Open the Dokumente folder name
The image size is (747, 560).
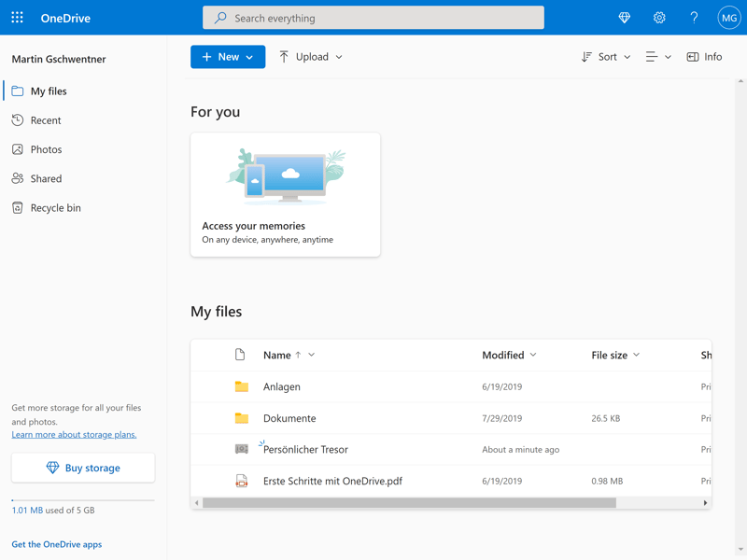(x=289, y=418)
